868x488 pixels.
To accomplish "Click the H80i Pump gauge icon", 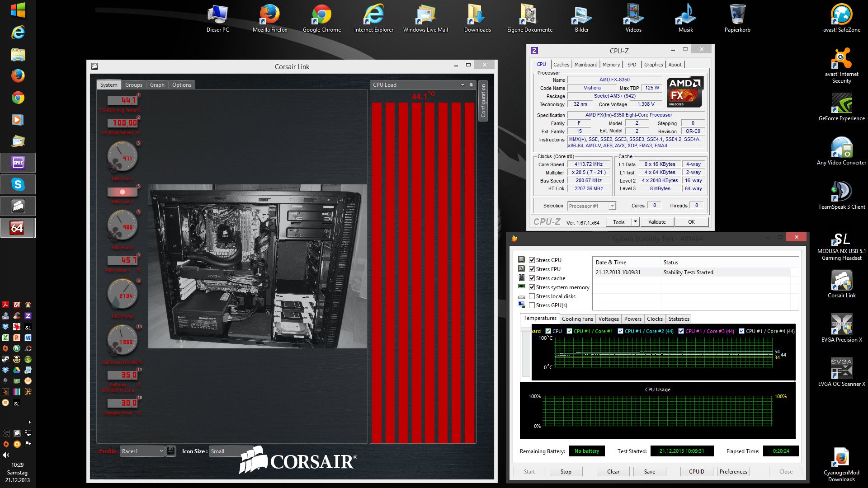I will (x=122, y=294).
